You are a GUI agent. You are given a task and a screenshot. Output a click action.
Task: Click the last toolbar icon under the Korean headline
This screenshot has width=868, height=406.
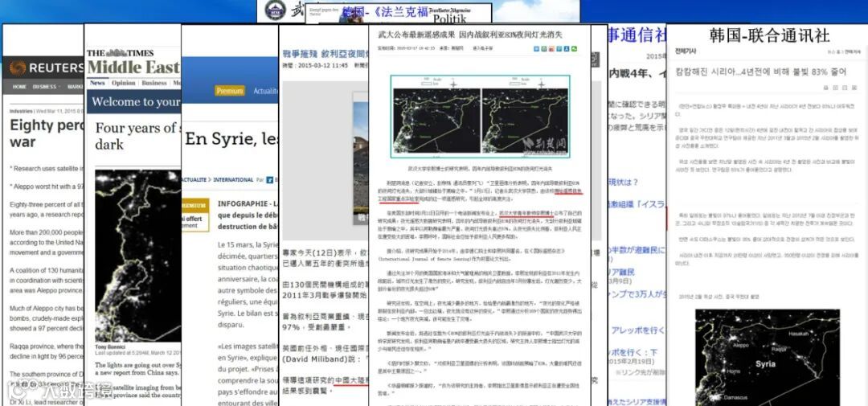pos(855,88)
